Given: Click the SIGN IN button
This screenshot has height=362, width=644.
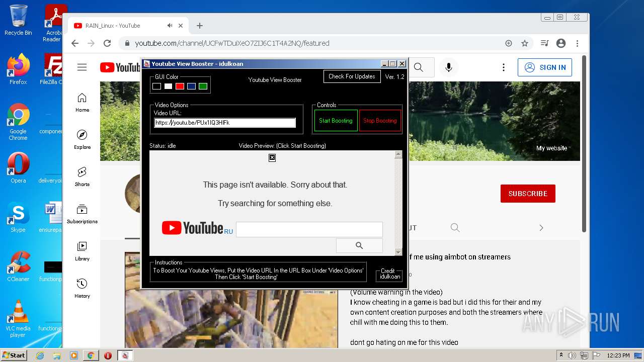Looking at the screenshot, I should [x=545, y=67].
